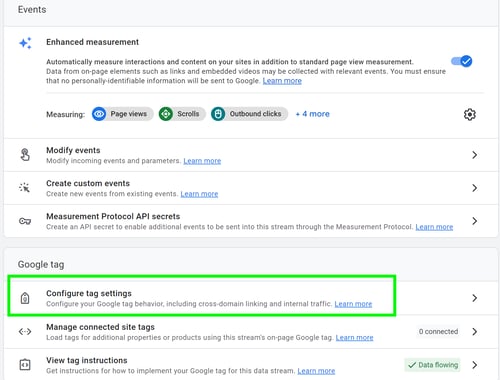This screenshot has width=500, height=380.
Task: Click the Page views eye icon
Action: 99,114
